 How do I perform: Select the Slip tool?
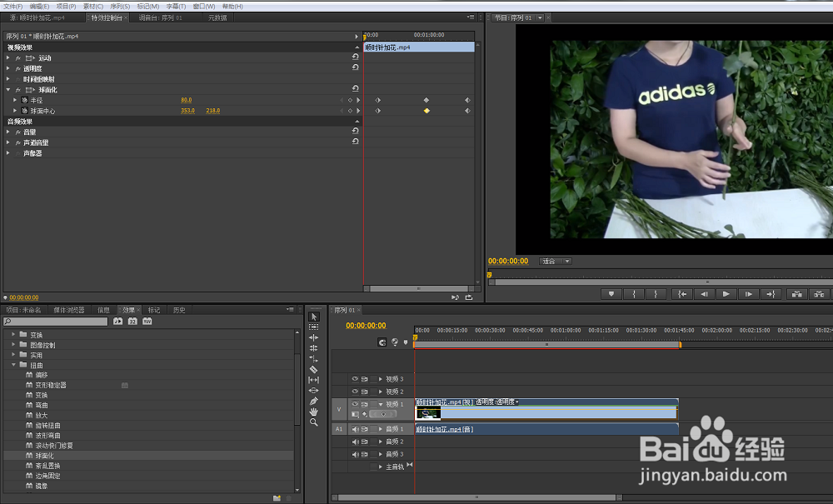[313, 380]
